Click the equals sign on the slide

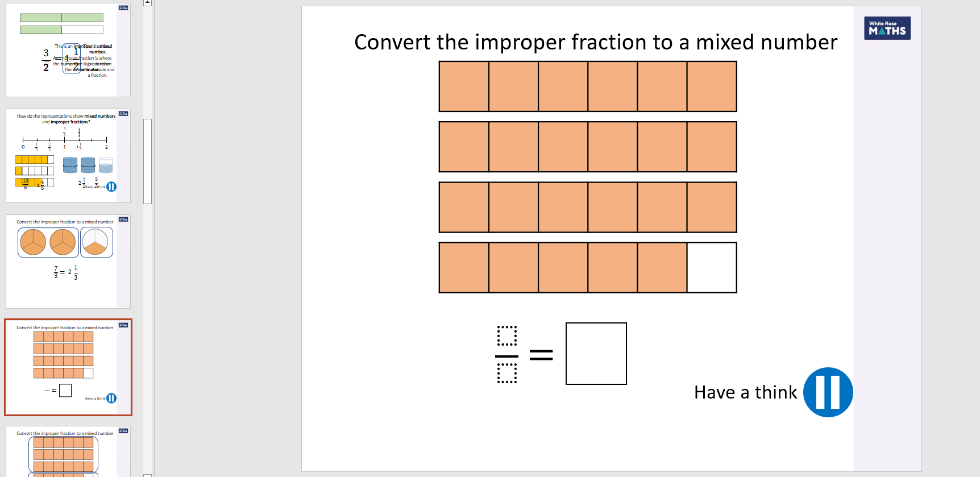click(x=541, y=355)
